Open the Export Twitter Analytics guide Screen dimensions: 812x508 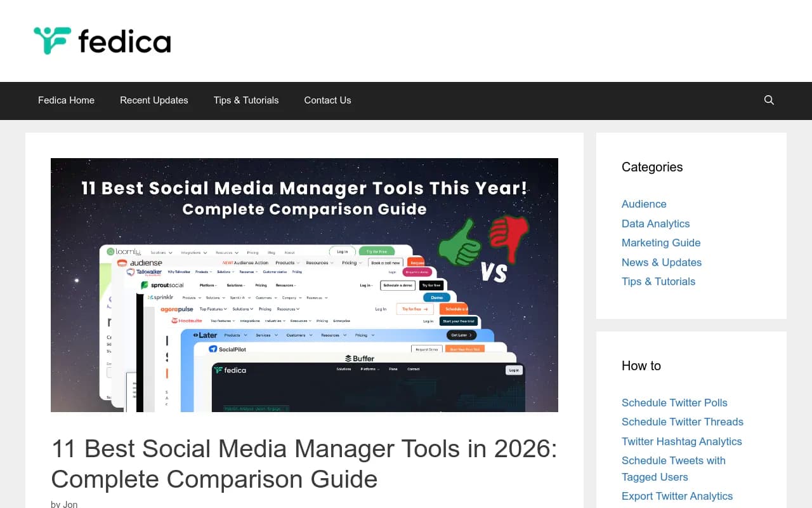coord(677,496)
